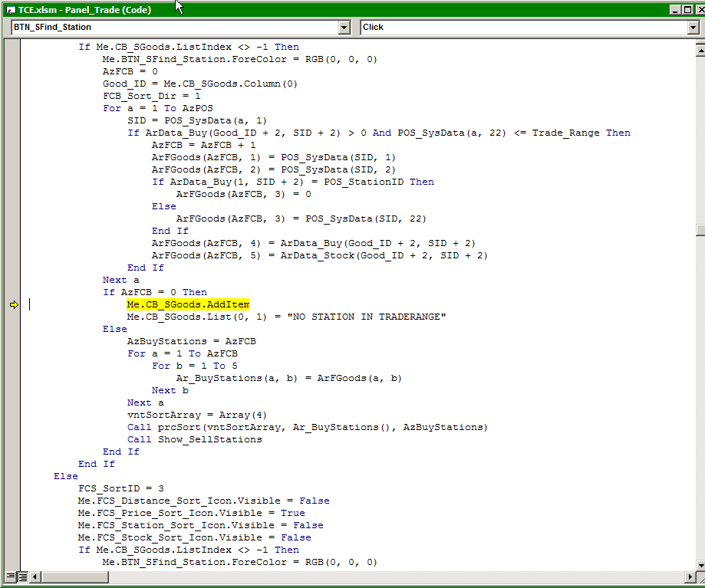This screenshot has width=705, height=588.
Task: Click the If AzFCB = 0 Then line
Action: pos(155,292)
